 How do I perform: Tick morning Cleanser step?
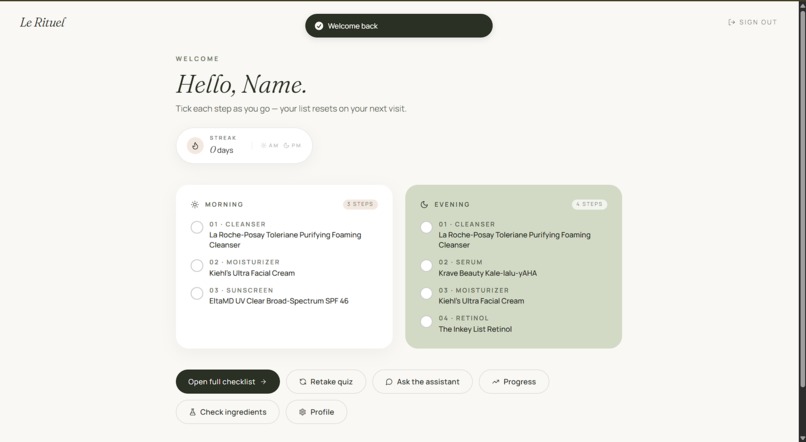(x=197, y=227)
